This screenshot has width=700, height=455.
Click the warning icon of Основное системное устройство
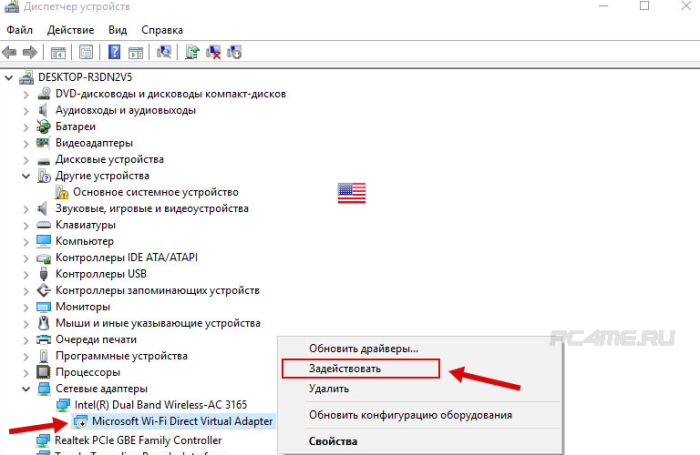tap(62, 192)
